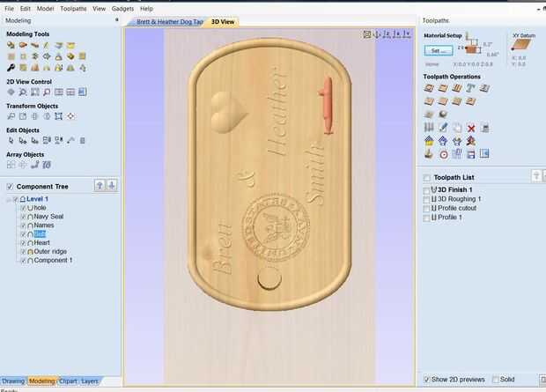Open the Help menu
Image resolution: width=546 pixels, height=392 pixels.
[x=146, y=9]
